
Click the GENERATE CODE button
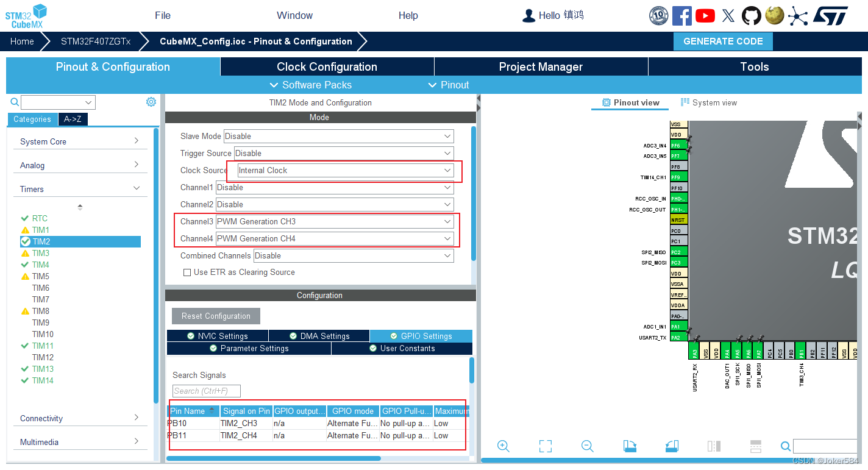[723, 41]
